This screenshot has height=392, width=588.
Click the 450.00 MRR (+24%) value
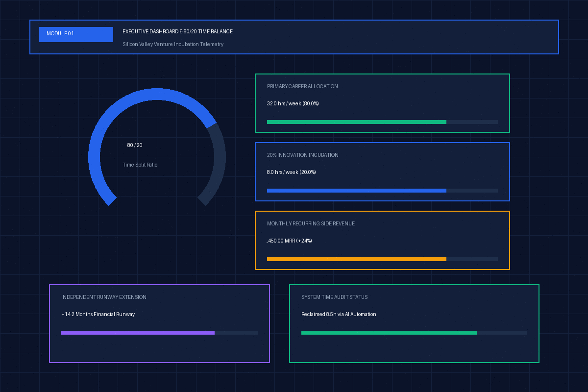[290, 241]
